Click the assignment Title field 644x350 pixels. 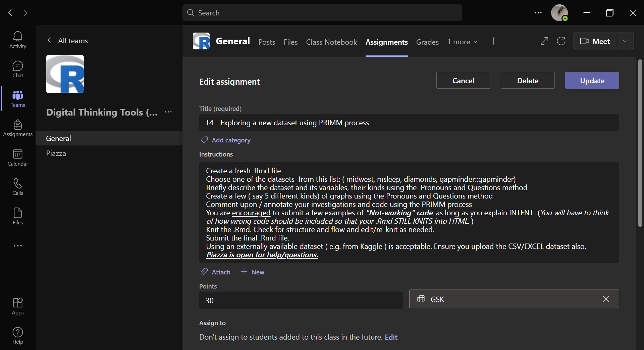409,123
